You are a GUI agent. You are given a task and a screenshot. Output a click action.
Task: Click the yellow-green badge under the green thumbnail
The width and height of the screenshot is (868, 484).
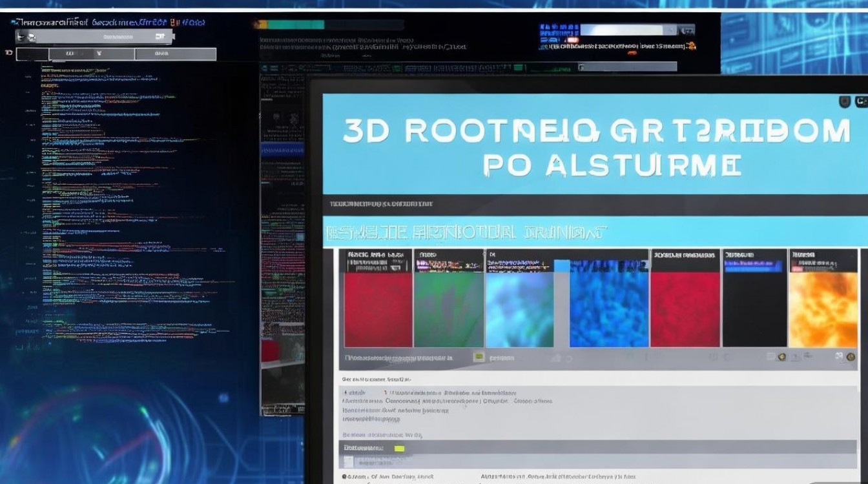(x=479, y=356)
